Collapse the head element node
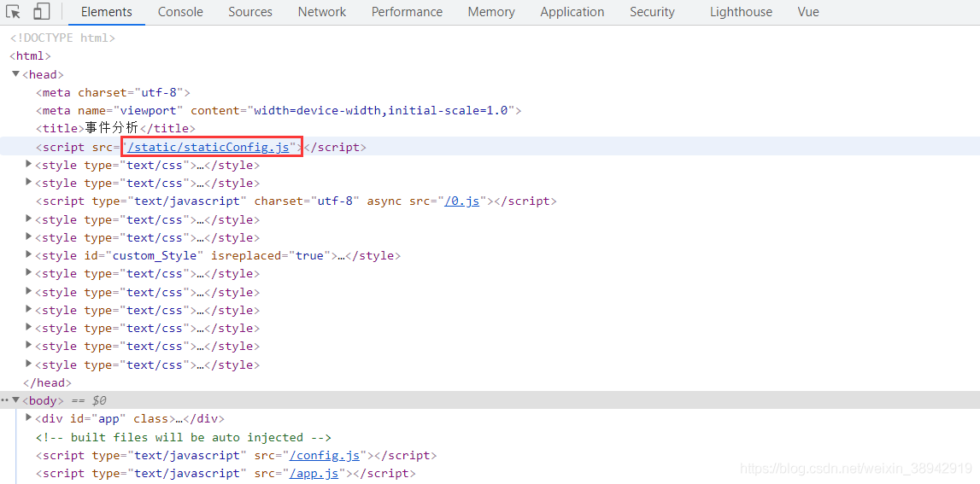The width and height of the screenshot is (980, 484). 16,74
